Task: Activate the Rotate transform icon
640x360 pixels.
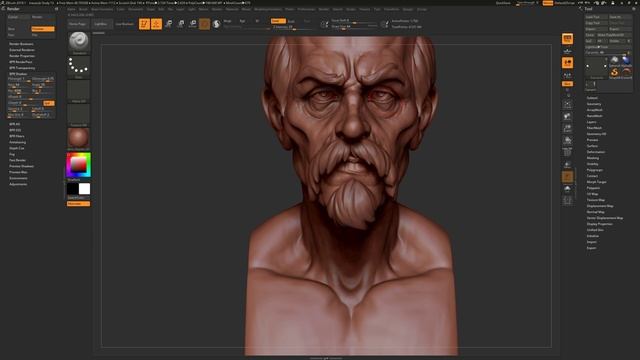Action: [x=193, y=24]
